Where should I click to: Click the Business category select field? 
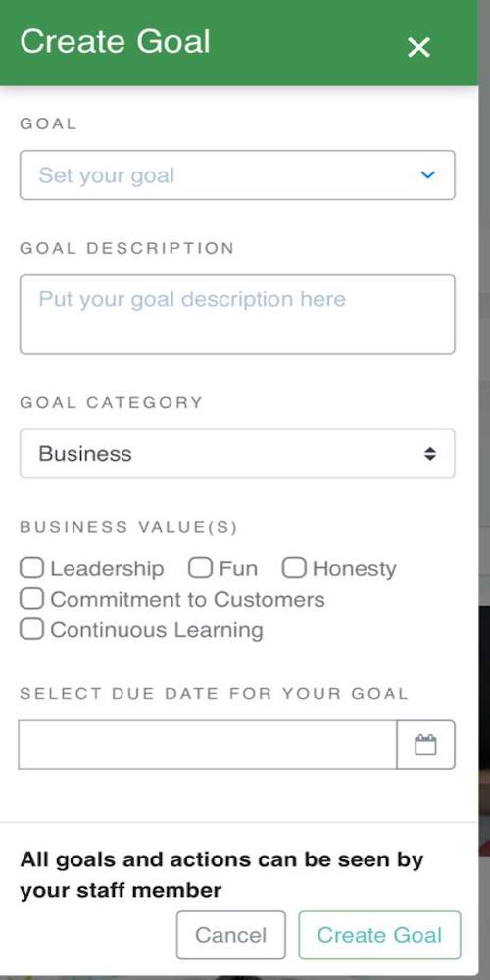point(237,454)
